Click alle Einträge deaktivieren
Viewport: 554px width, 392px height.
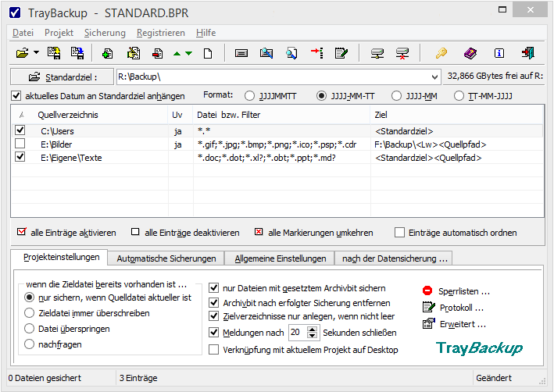tap(185, 233)
